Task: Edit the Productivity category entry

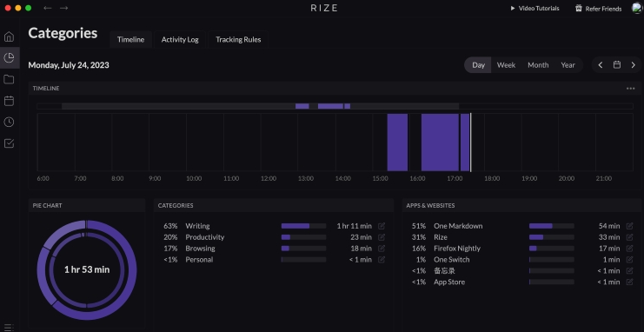Action: coord(382,237)
